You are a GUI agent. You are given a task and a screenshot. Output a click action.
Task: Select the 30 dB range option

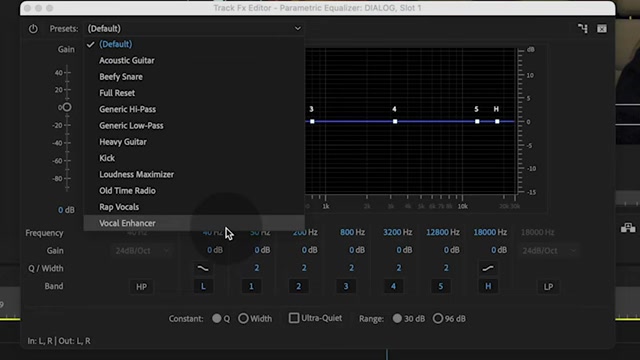(397, 318)
